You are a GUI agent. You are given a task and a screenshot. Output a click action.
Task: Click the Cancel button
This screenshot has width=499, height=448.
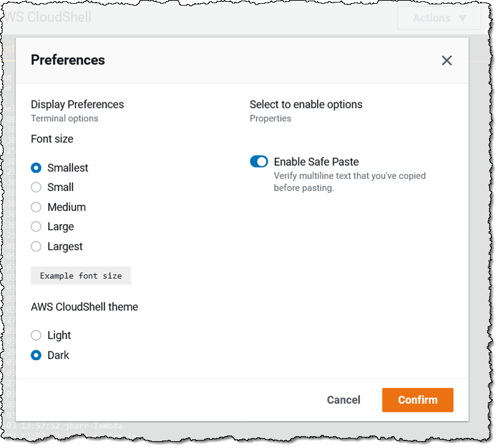coord(344,400)
